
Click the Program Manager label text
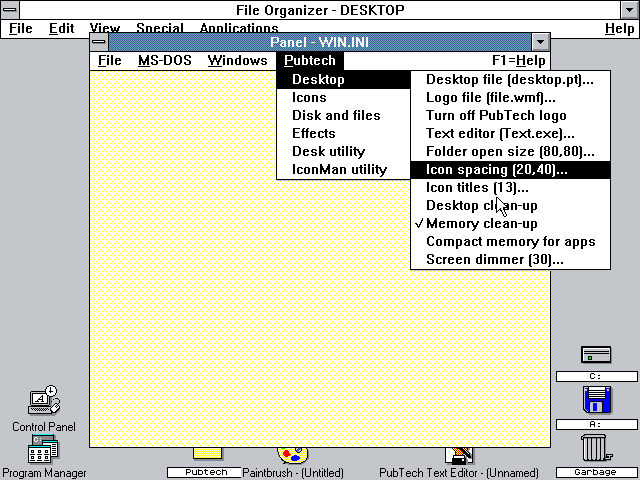click(x=44, y=473)
